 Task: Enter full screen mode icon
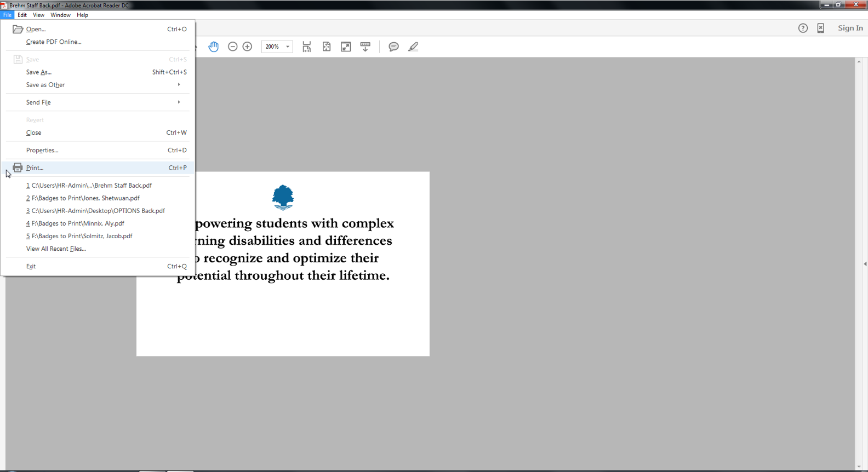tap(346, 47)
